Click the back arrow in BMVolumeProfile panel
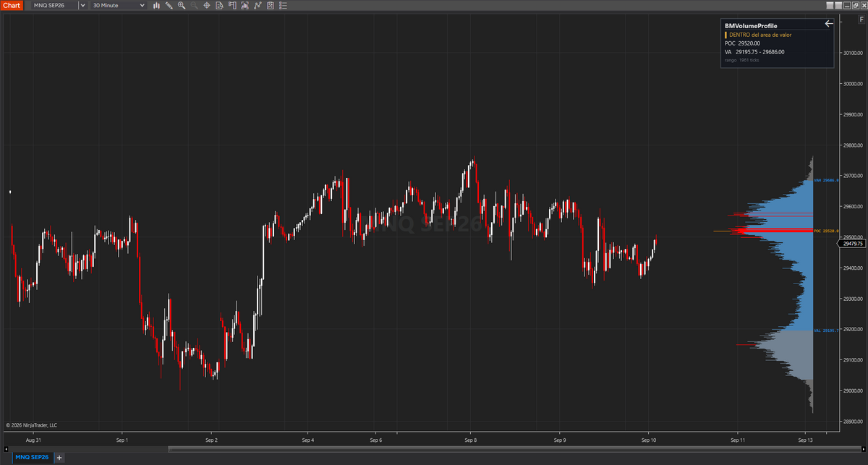The height and width of the screenshot is (465, 868). click(829, 23)
